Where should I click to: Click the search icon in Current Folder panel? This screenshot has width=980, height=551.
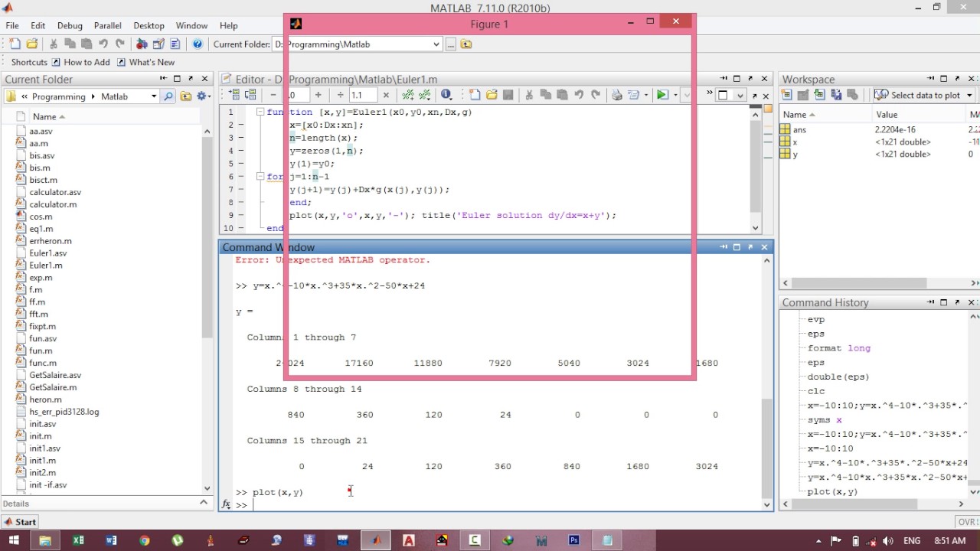click(x=168, y=96)
